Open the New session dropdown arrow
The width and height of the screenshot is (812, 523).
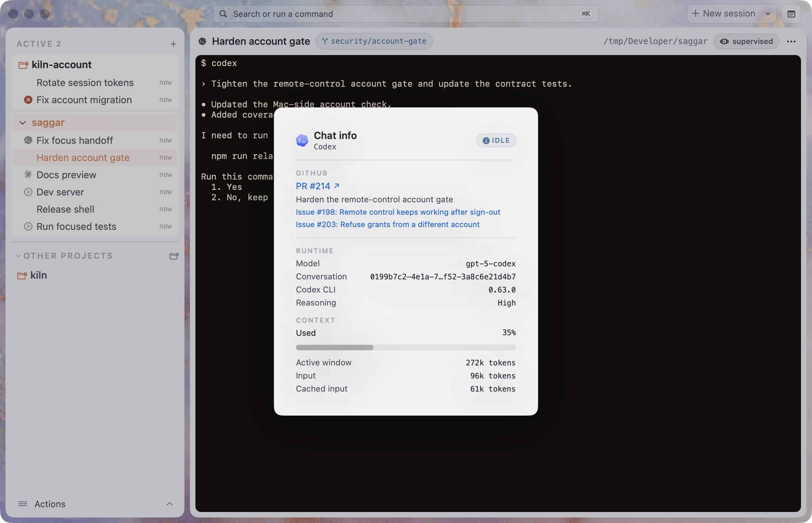(768, 14)
